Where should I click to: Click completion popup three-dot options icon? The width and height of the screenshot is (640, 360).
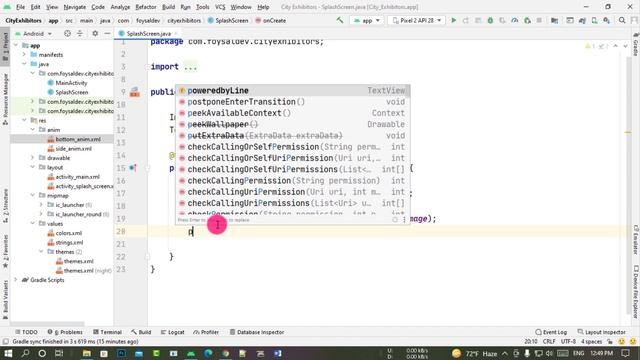pyautogui.click(x=404, y=220)
